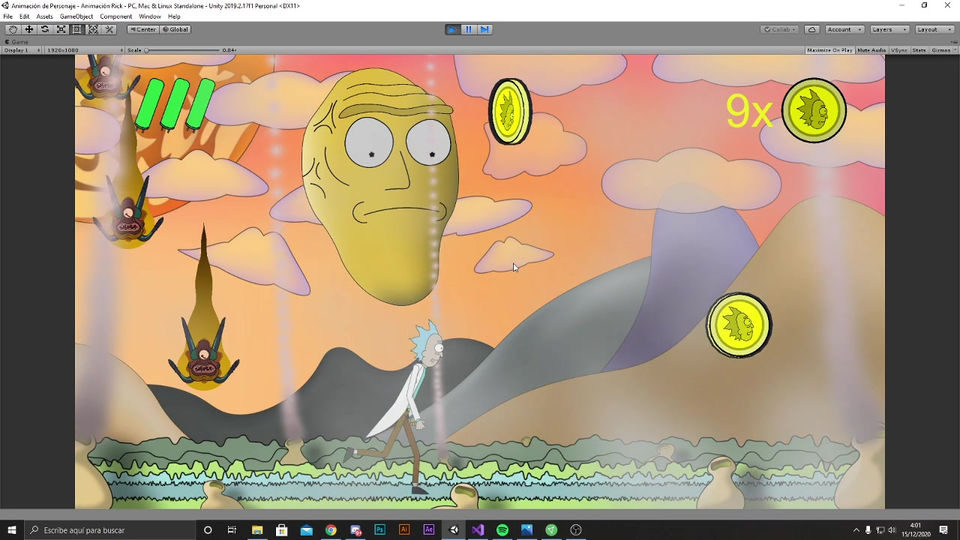The image size is (960, 540).
Task: Open After Effects from the taskbar
Action: 429,530
